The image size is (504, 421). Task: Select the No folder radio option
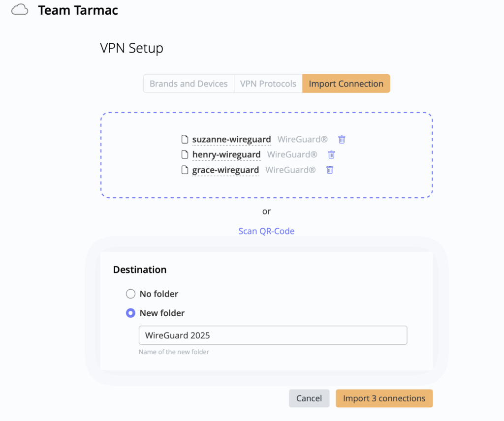point(130,294)
